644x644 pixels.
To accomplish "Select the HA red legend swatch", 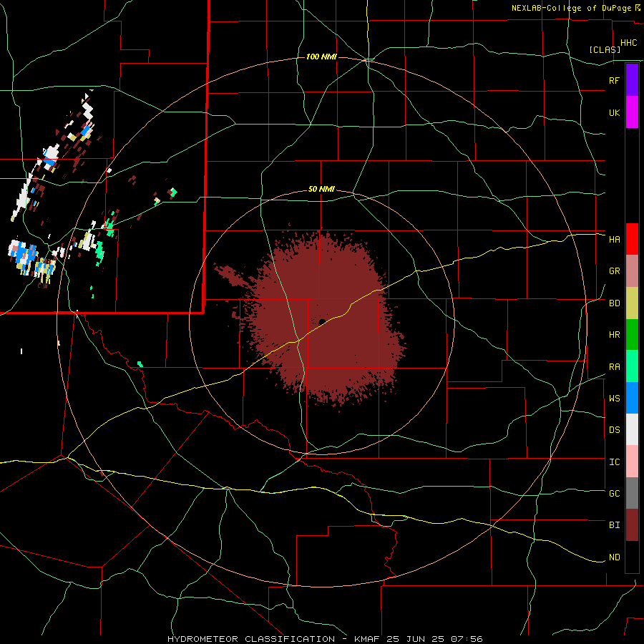I will point(632,239).
